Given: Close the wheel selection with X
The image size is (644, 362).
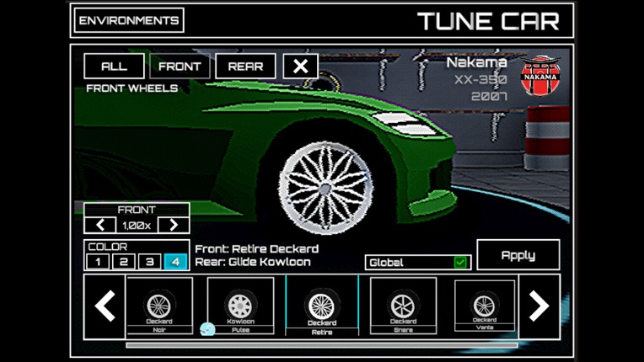Looking at the screenshot, I should click(x=301, y=67).
